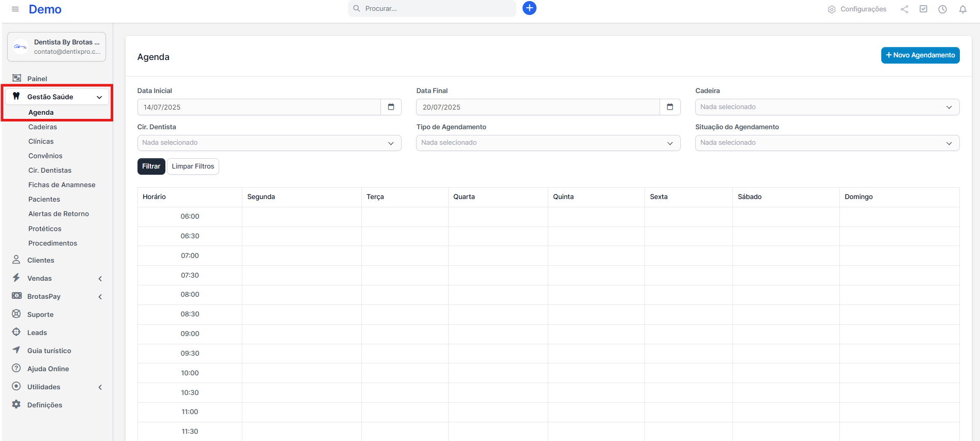Open Situação do Agendamento dropdown

[x=827, y=143]
